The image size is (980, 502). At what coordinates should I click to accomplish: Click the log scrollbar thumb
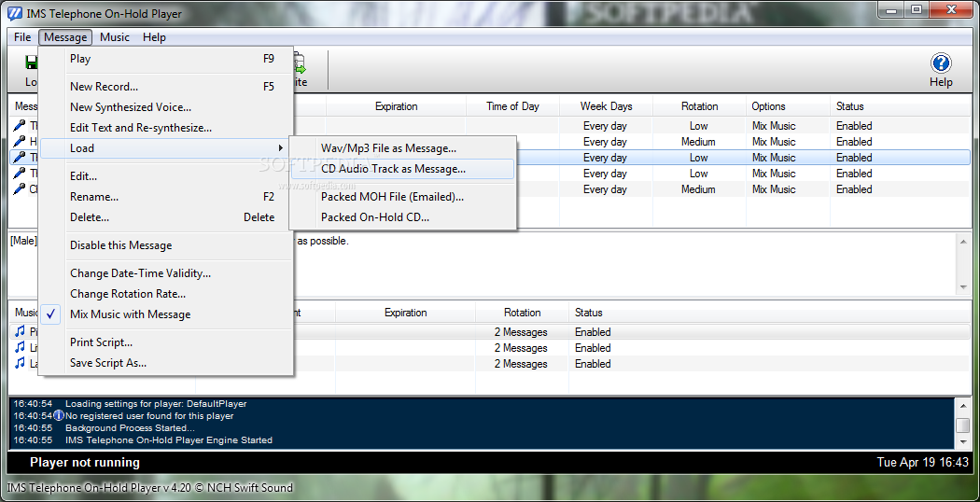[963, 425]
